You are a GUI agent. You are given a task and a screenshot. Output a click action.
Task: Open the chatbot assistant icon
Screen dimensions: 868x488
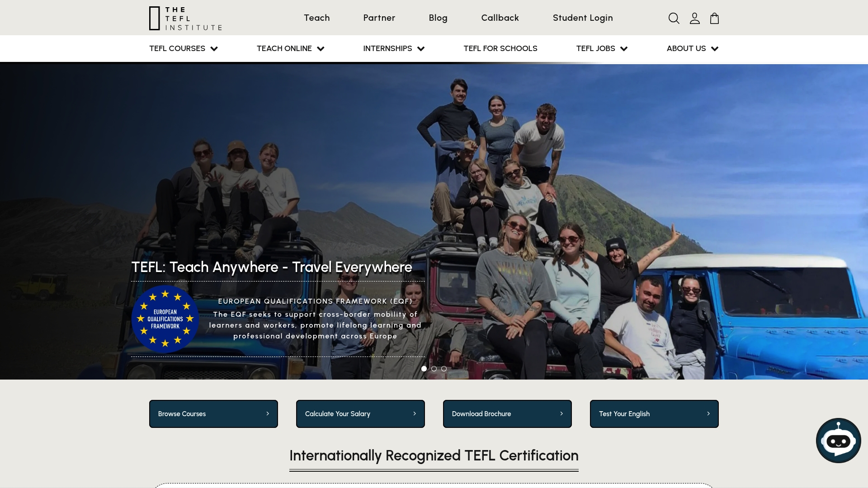point(838,440)
